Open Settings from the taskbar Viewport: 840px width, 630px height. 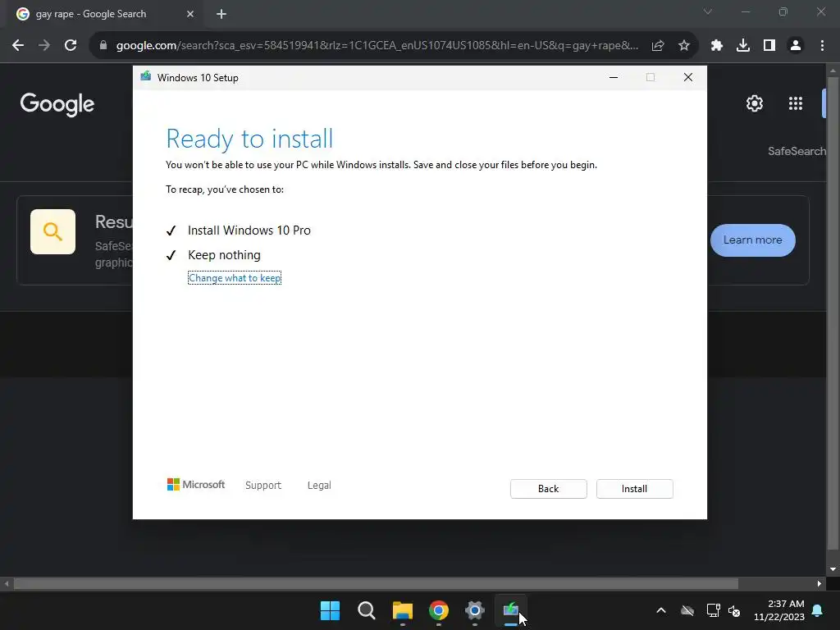[x=475, y=610]
